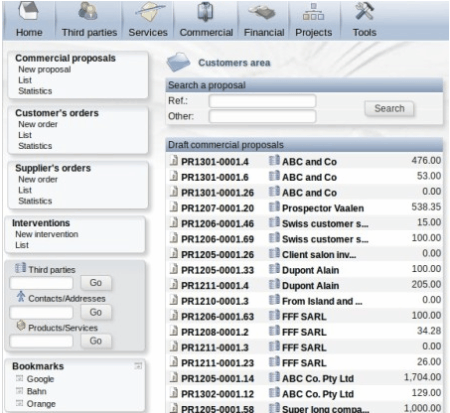Click the icon beside the Google bookmark
Viewport: 450px width, 413px height.
20,378
